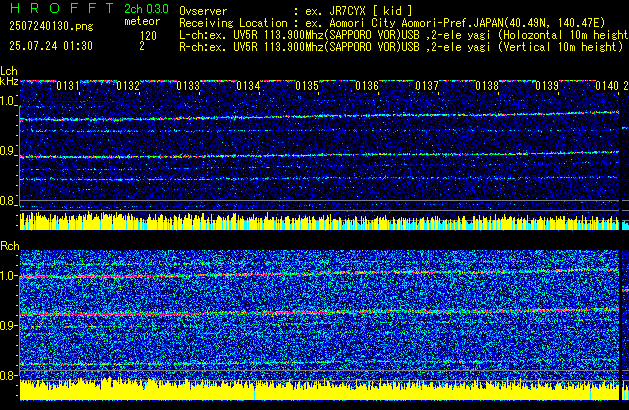
Task: Click the 0137 time marker
Action: pos(427,86)
